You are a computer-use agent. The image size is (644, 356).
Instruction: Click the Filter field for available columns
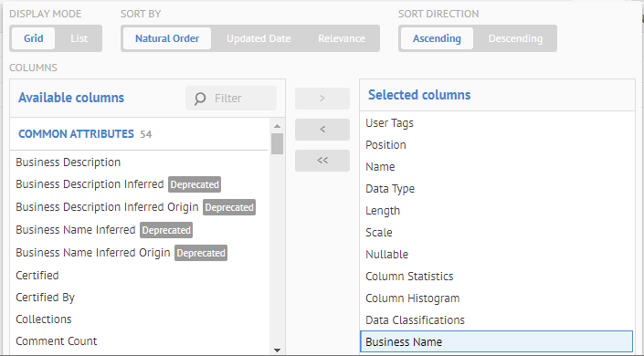[231, 99]
